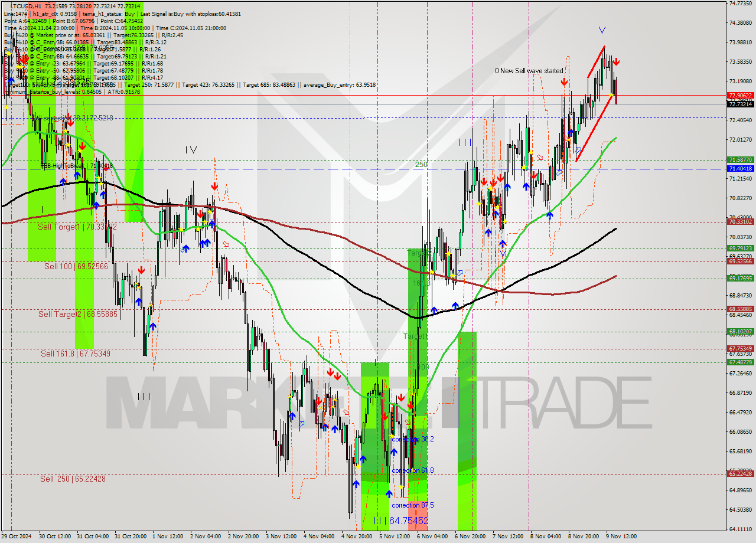Click the green 71.58770 price tag
This screenshot has height=543, width=756.
(740, 160)
